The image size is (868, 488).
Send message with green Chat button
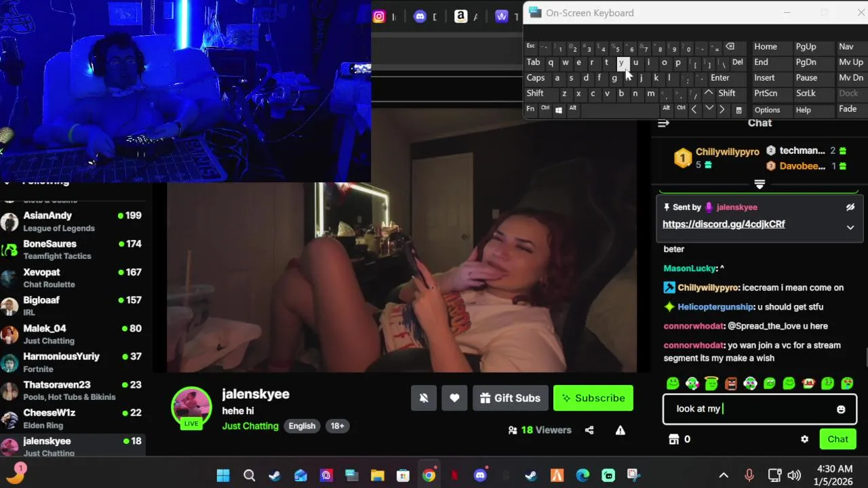click(837, 439)
